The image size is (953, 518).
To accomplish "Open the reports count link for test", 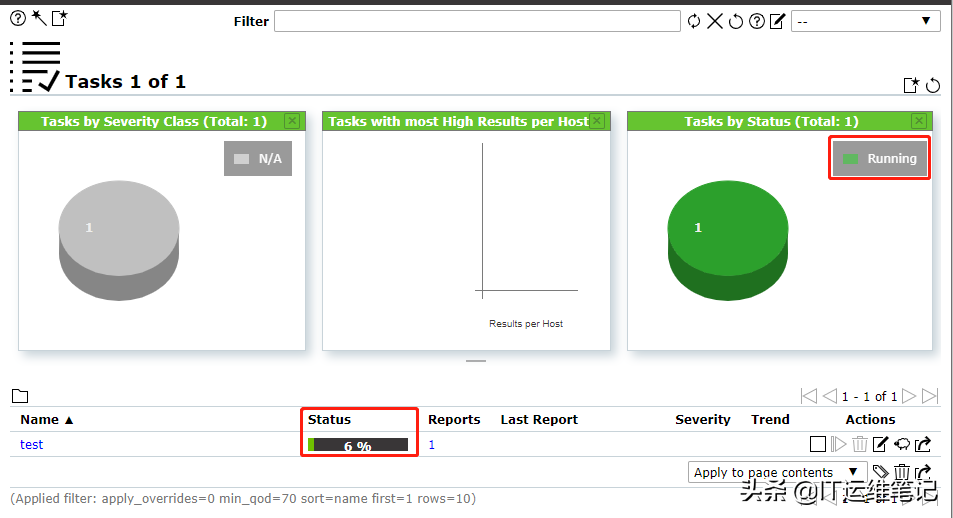I will point(432,445).
